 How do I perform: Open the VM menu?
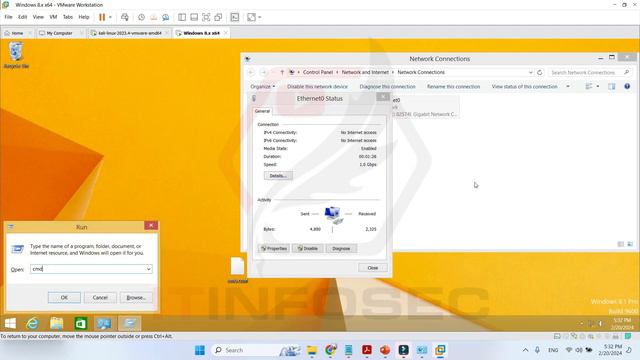(53, 17)
